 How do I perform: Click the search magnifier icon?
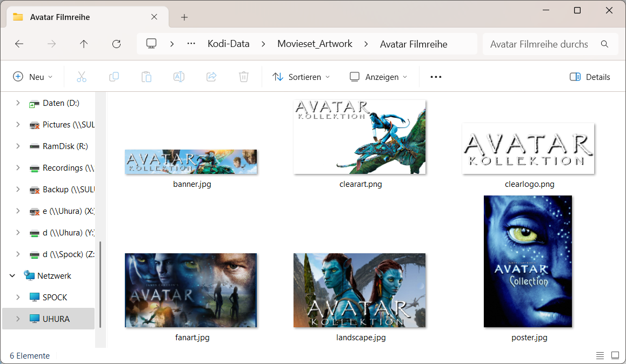[x=604, y=44]
